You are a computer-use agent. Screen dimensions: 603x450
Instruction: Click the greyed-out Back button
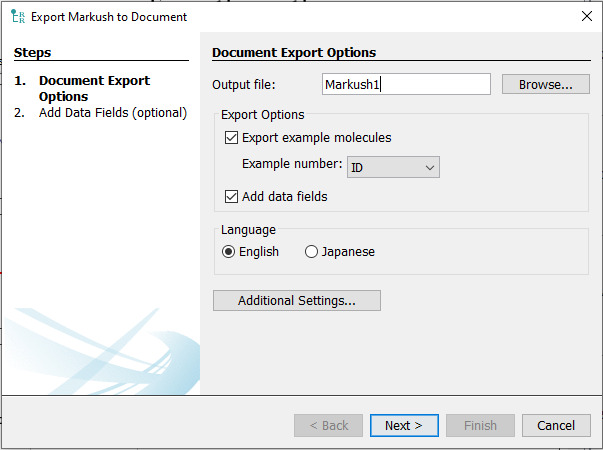[x=328, y=426]
